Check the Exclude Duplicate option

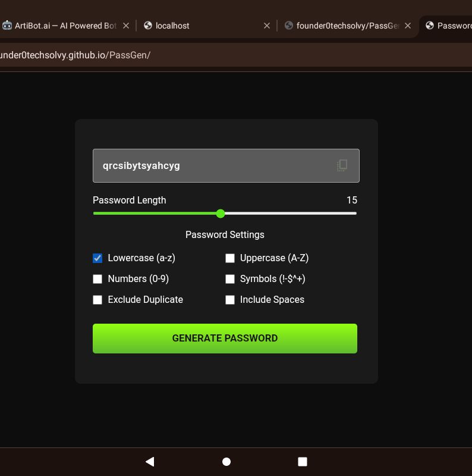click(97, 300)
